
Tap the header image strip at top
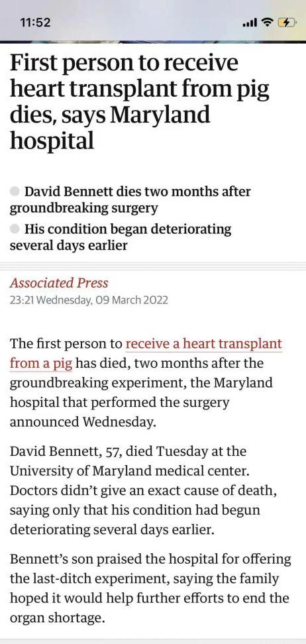(x=153, y=42)
